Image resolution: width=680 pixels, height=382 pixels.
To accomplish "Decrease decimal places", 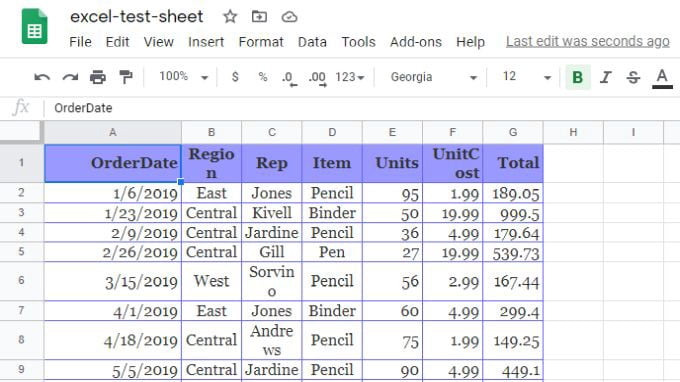I will point(289,78).
